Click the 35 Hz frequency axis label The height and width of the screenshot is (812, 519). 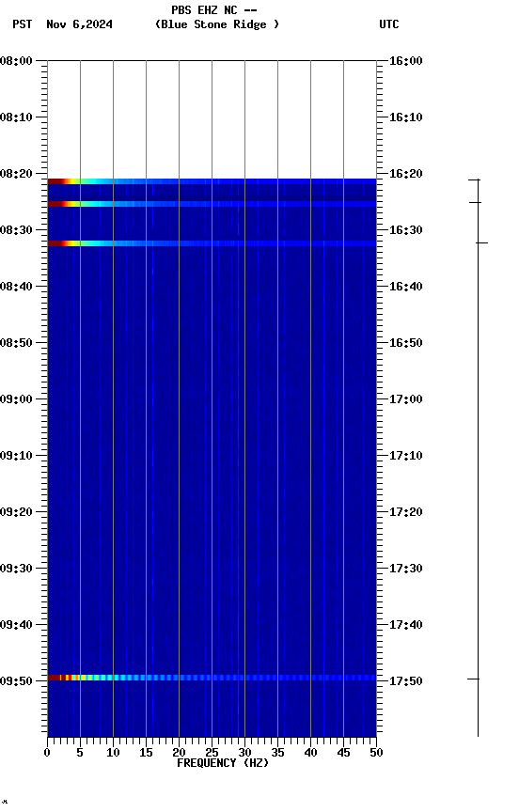coord(277,753)
